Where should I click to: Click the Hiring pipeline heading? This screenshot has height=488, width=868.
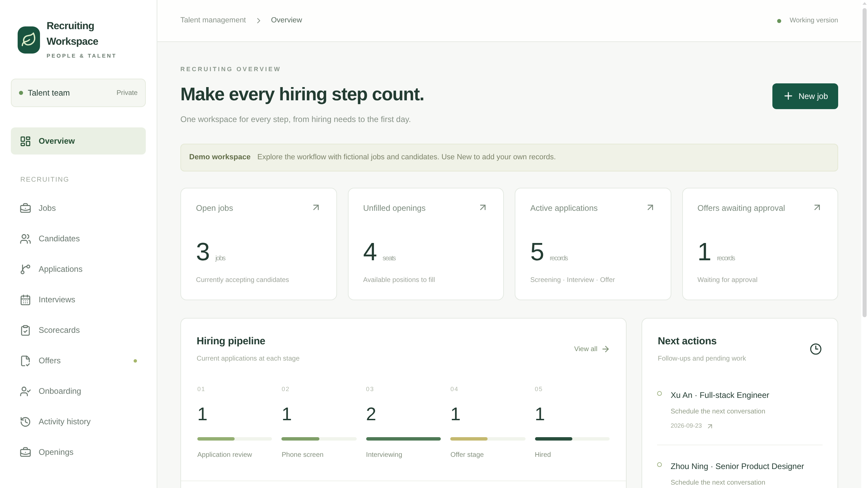[x=231, y=341]
